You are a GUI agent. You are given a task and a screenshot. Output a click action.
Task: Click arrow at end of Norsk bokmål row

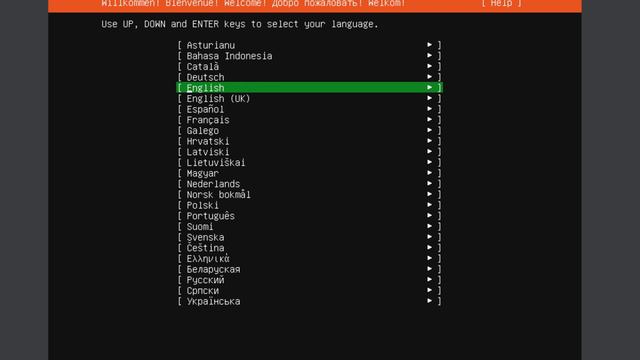429,194
